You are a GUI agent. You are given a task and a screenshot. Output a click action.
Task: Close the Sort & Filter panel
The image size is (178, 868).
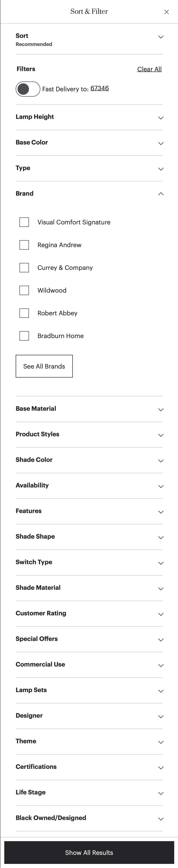[166, 12]
